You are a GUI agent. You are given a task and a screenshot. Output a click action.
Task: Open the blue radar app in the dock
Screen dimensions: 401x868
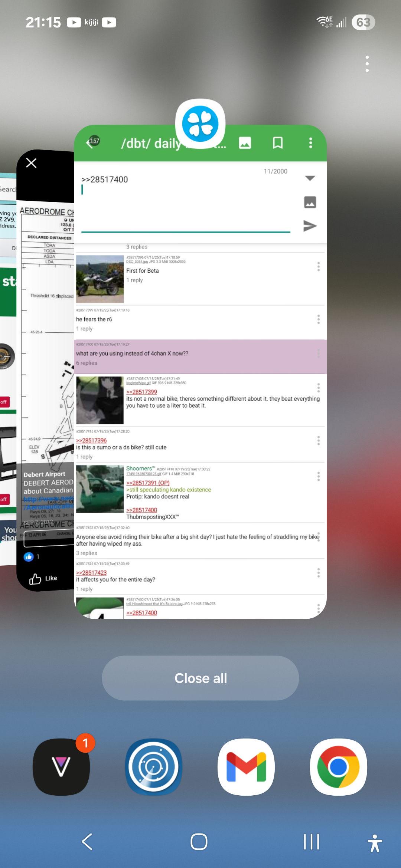(154, 767)
